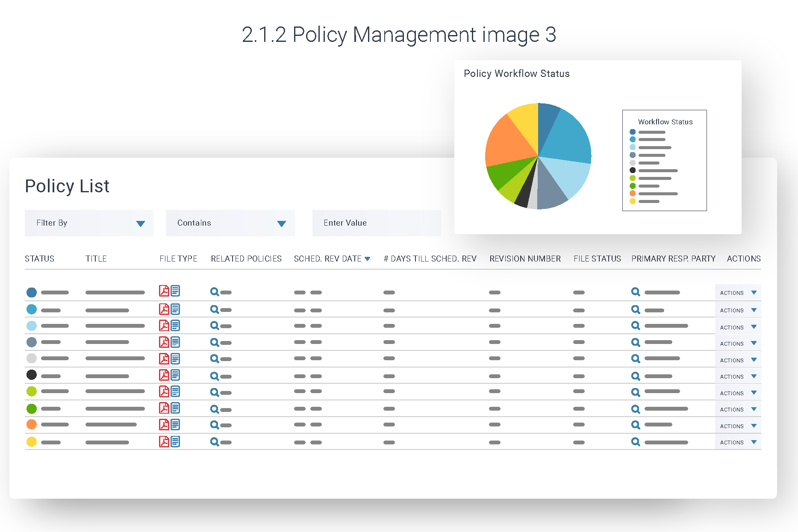Screen dimensions: 798x532
Task: Expand Actions menu for the light gray status row
Action: coord(738,360)
